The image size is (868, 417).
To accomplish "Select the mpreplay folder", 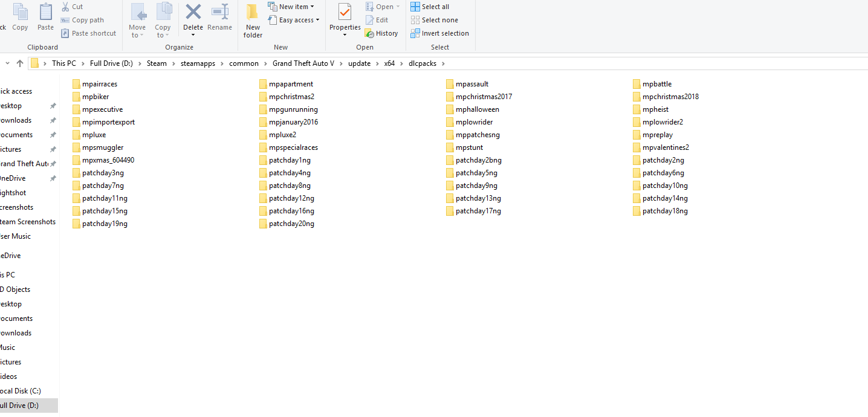I will click(x=653, y=135).
